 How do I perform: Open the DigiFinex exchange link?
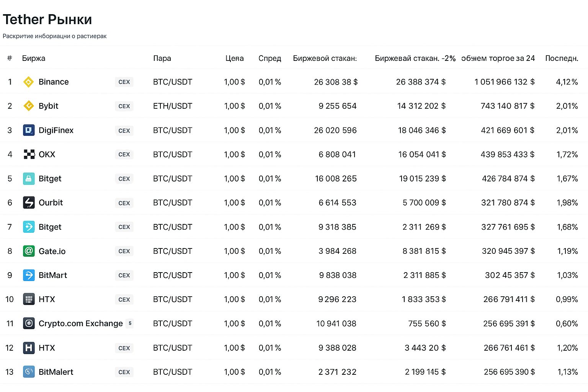56,131
